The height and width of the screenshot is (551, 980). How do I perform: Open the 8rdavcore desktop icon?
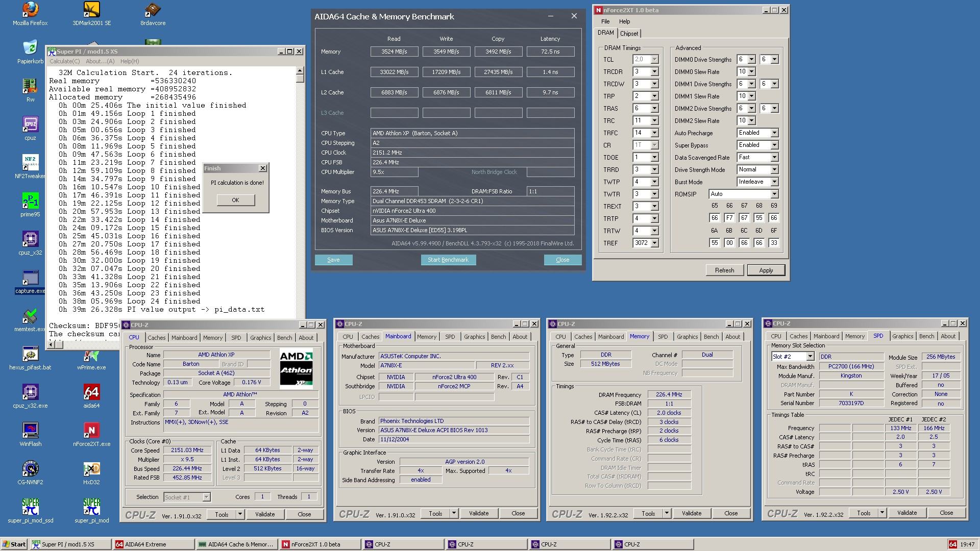tap(153, 13)
